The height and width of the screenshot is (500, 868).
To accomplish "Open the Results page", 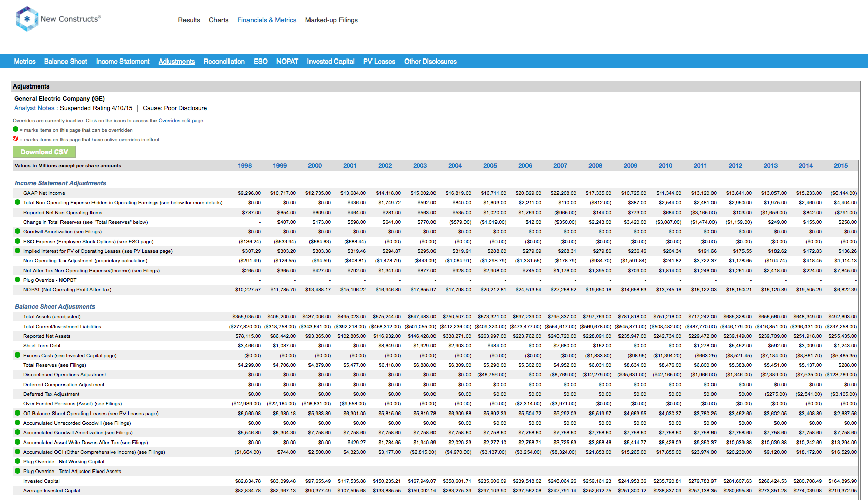I will pos(189,20).
